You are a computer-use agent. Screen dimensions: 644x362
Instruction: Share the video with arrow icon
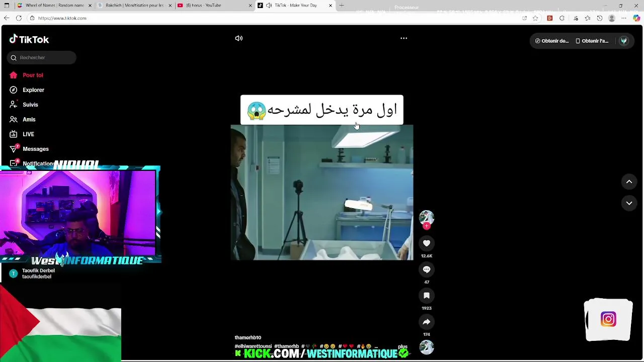click(x=427, y=322)
